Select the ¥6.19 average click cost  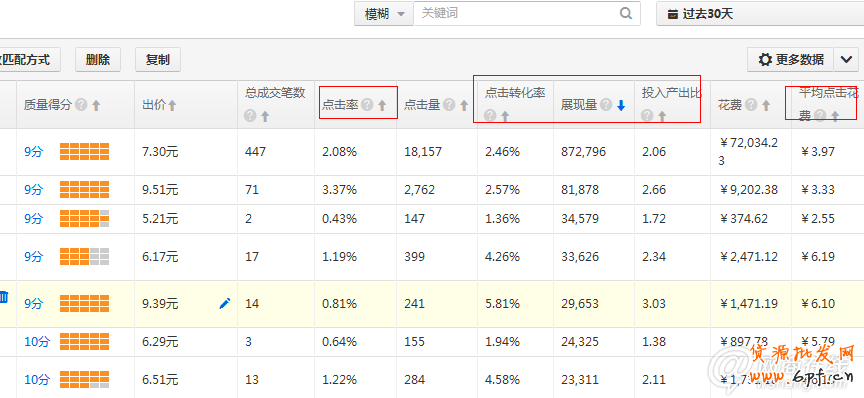(x=818, y=256)
